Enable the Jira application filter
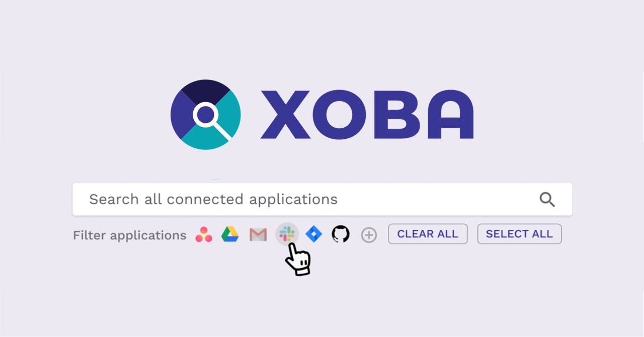Image resolution: width=644 pixels, height=337 pixels. 313,234
